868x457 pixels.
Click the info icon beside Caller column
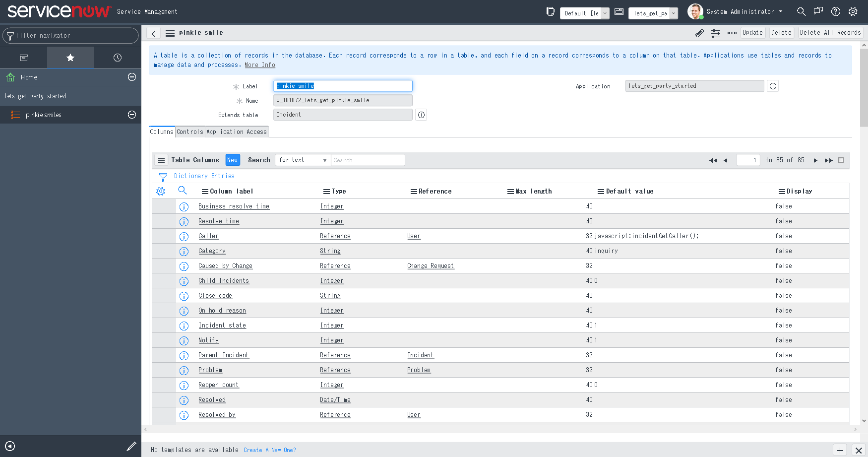[x=184, y=236]
